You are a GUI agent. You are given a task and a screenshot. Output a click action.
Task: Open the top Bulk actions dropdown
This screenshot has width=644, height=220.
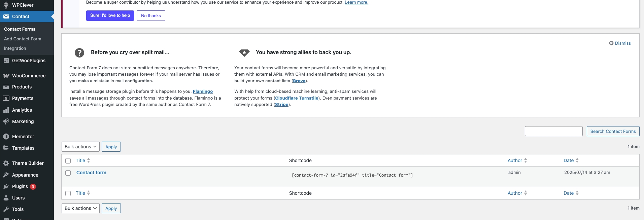pos(80,147)
